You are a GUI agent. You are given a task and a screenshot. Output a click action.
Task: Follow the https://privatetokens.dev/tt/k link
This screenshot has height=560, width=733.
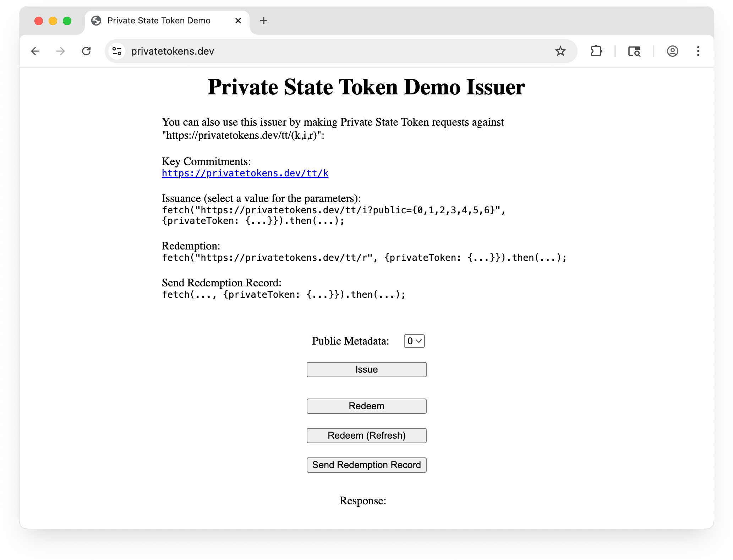tap(245, 173)
